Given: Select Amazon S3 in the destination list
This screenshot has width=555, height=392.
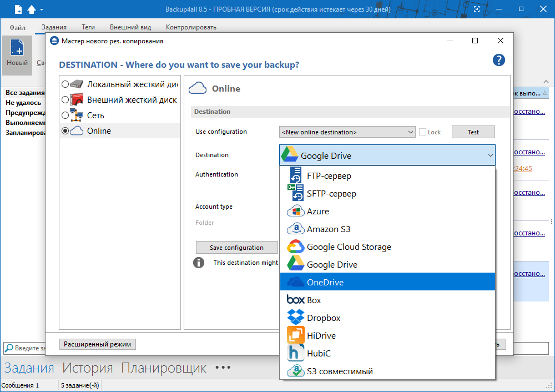Looking at the screenshot, I should (387, 229).
